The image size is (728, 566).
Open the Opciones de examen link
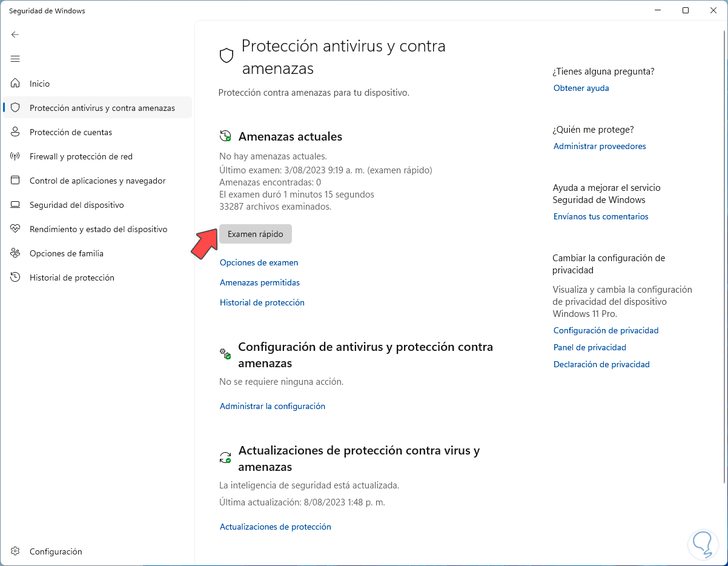coord(259,262)
